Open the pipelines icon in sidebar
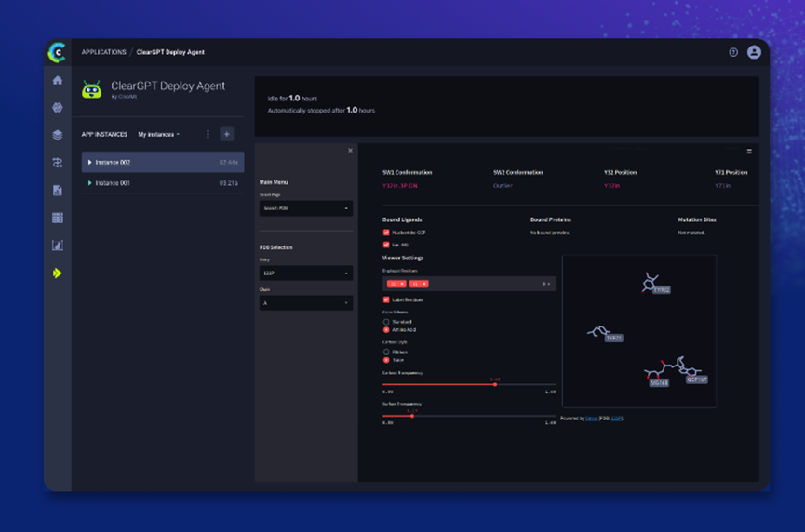Image resolution: width=805 pixels, height=532 pixels. [x=58, y=163]
